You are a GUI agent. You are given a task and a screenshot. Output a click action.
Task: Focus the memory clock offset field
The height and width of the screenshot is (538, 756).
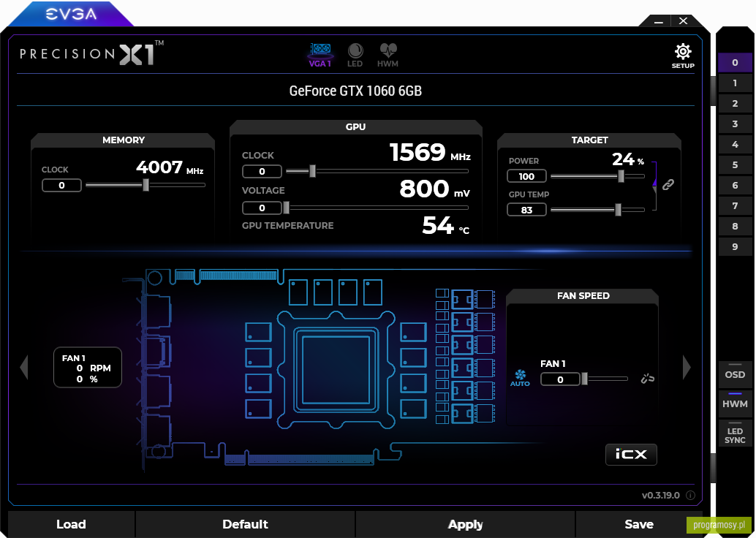(61, 185)
